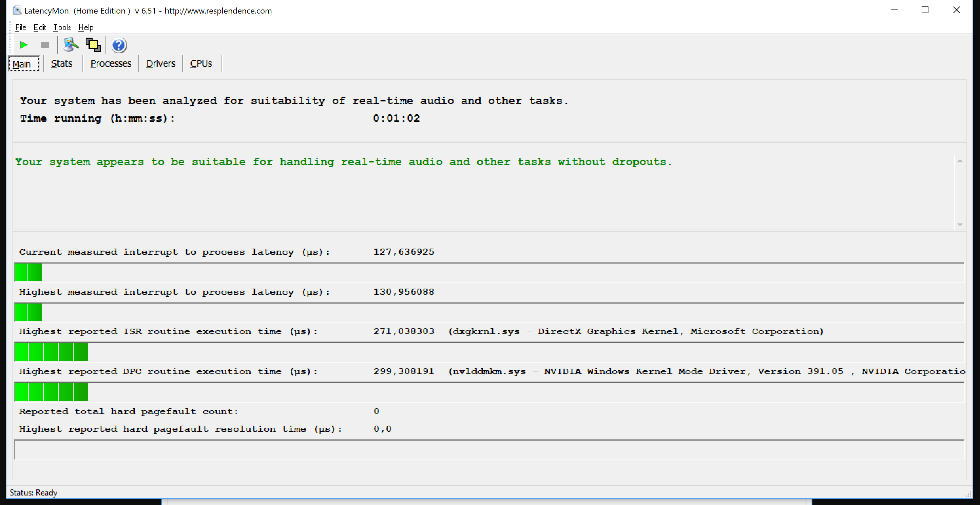Image resolution: width=980 pixels, height=505 pixels.
Task: Maximize the LatencyMon window
Action: [925, 10]
